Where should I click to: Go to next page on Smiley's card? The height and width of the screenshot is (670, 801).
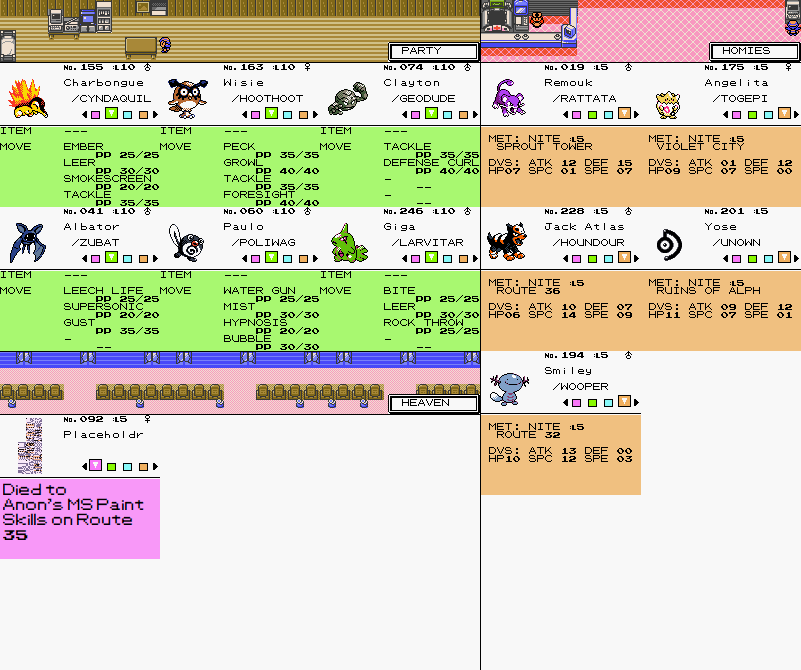pyautogui.click(x=636, y=403)
